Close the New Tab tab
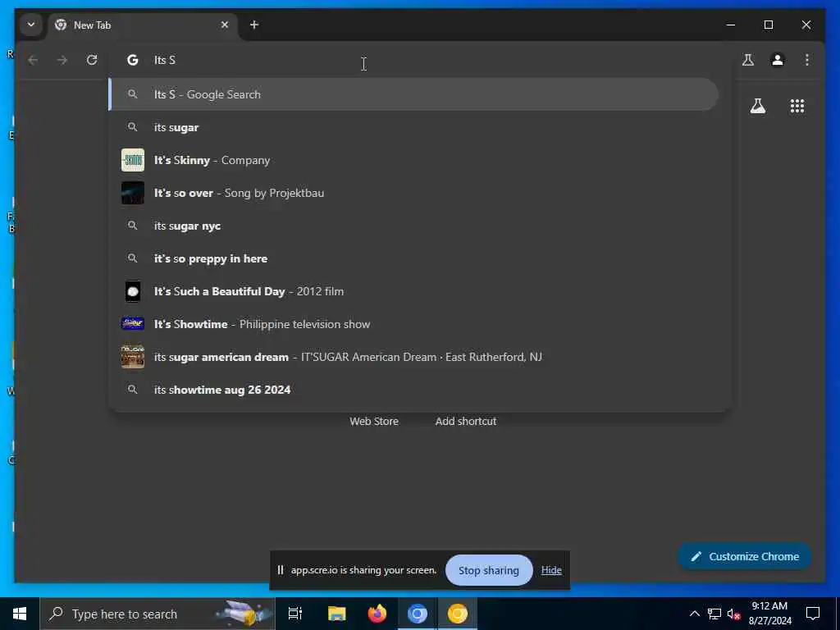840x630 pixels. coord(225,25)
